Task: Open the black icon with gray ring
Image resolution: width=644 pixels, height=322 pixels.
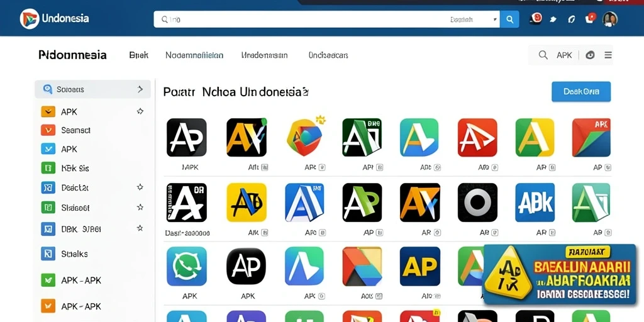Action: point(477,203)
